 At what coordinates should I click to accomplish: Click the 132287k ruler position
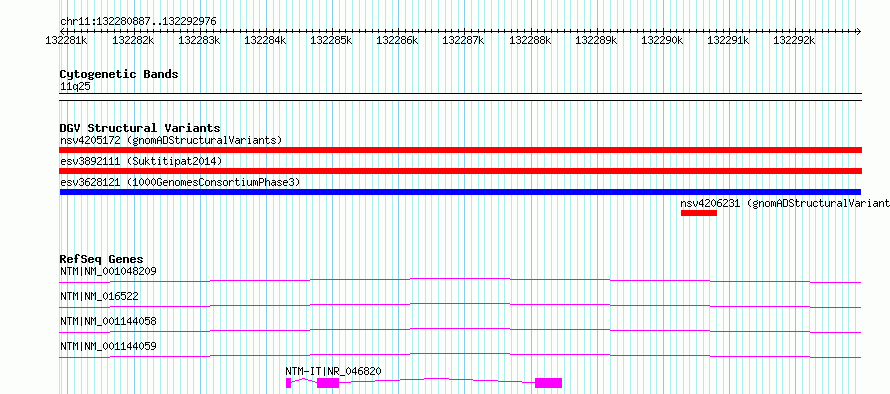[463, 40]
